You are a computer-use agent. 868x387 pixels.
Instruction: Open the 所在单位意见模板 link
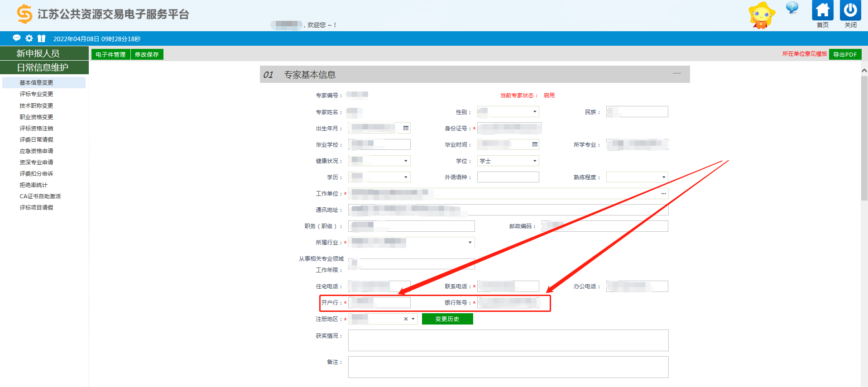click(x=805, y=54)
